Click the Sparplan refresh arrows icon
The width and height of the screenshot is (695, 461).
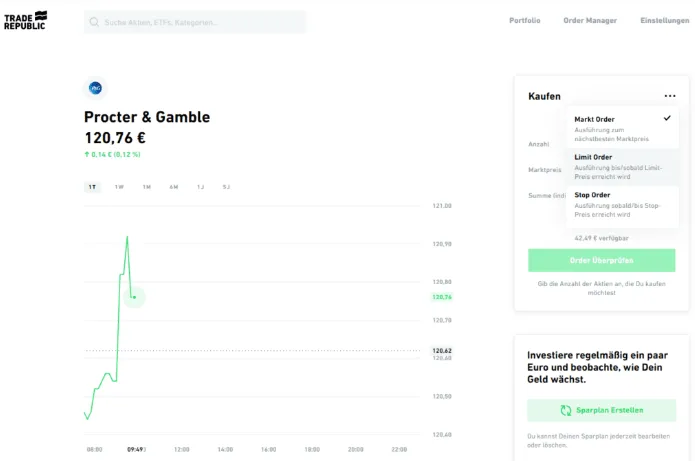(x=566, y=410)
